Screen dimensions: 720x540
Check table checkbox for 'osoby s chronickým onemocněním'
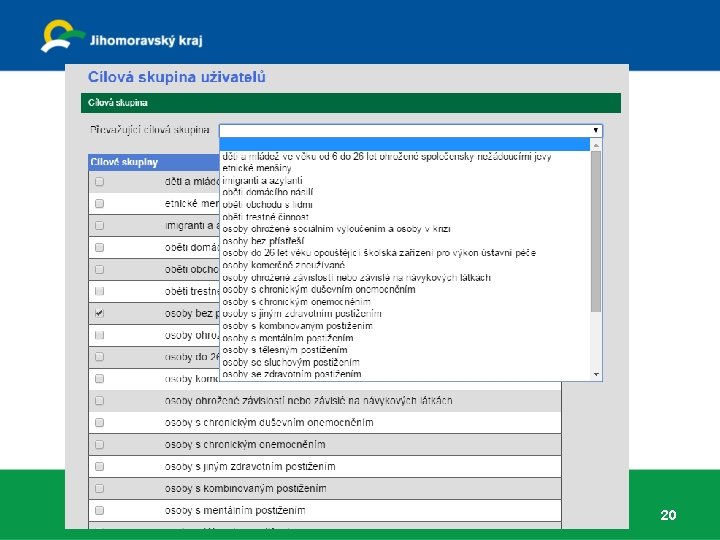tap(99, 444)
